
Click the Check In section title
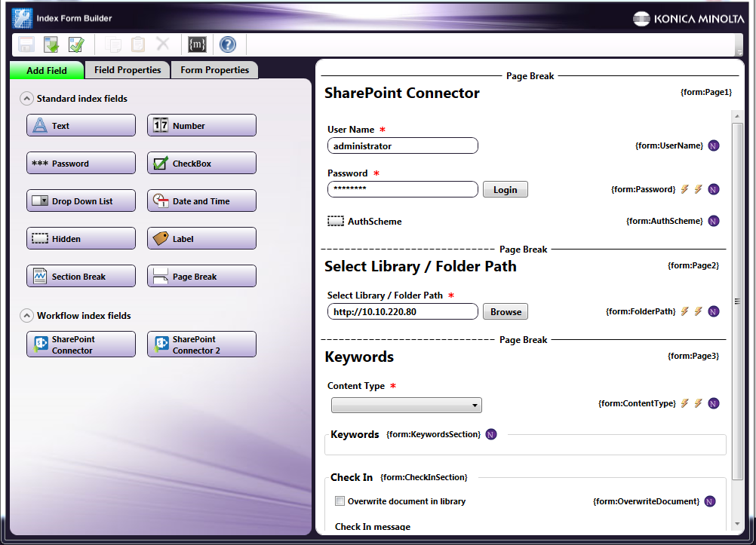(352, 477)
